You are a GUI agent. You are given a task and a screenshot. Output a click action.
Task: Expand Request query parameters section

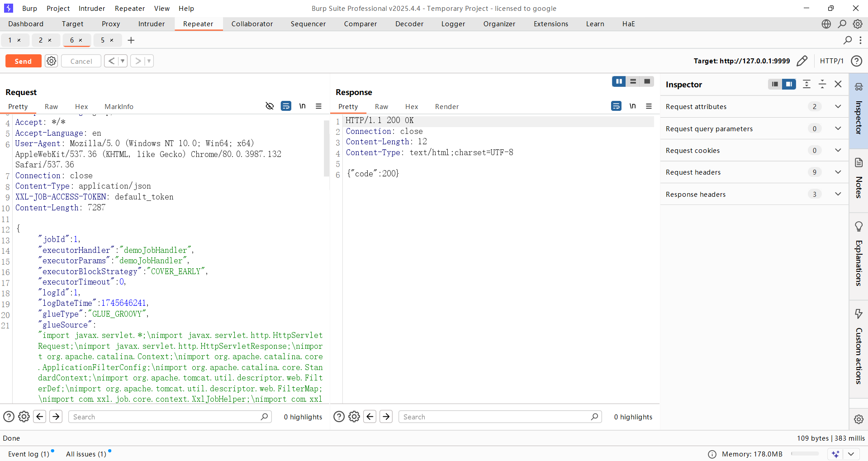click(754, 128)
